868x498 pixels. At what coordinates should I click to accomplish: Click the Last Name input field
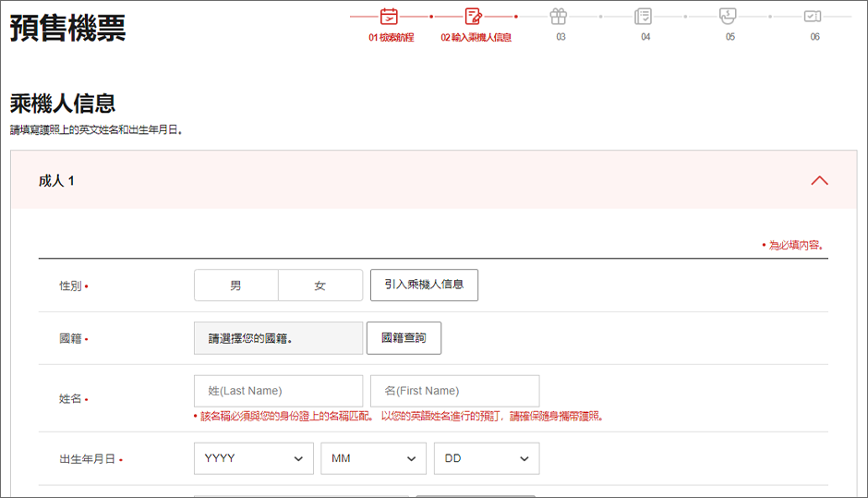278,391
